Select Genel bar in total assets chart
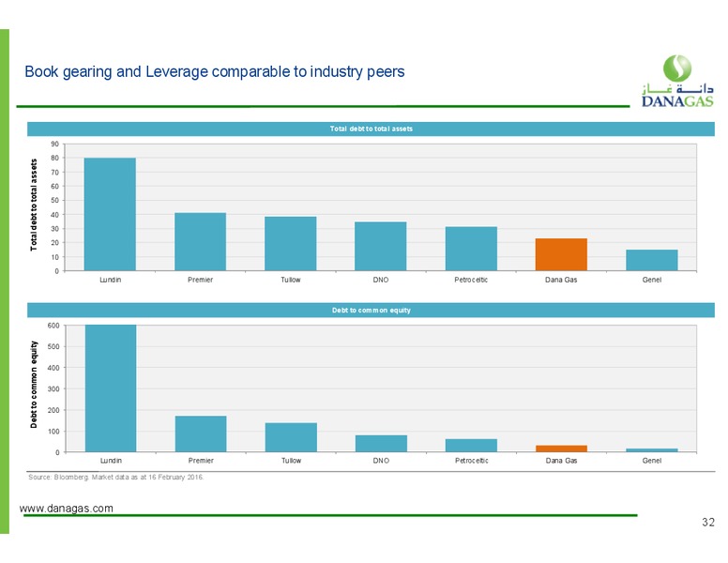This screenshot has width=728, height=563. 652,260
